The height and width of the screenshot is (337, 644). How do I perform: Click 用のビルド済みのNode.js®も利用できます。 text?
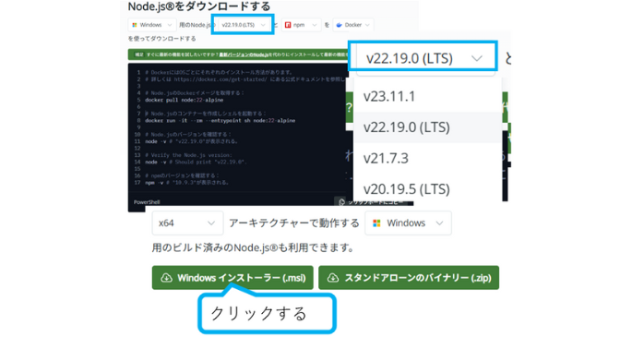click(253, 247)
